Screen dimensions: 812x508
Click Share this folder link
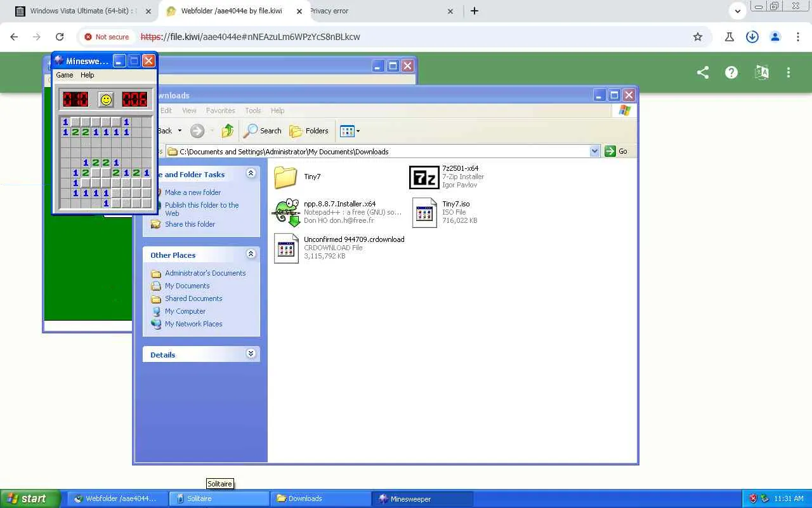point(190,224)
